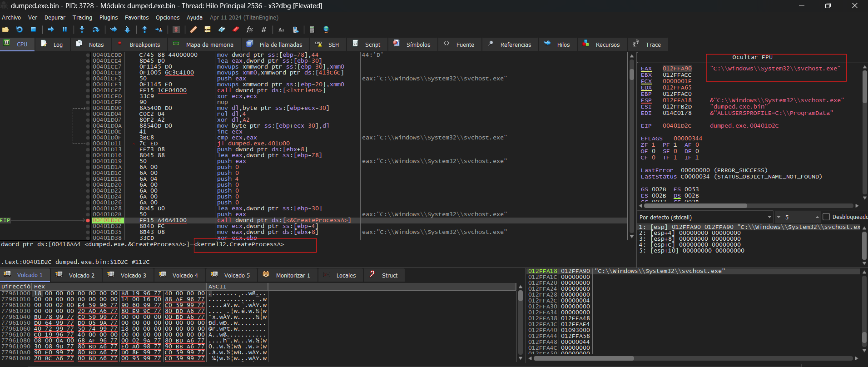Click the Ocultar FPU button
Viewport: 868px width, 367px height.
(752, 57)
